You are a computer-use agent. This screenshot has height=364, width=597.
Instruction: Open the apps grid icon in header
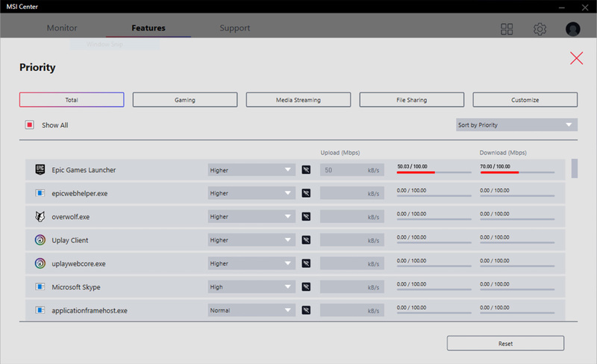tap(507, 29)
